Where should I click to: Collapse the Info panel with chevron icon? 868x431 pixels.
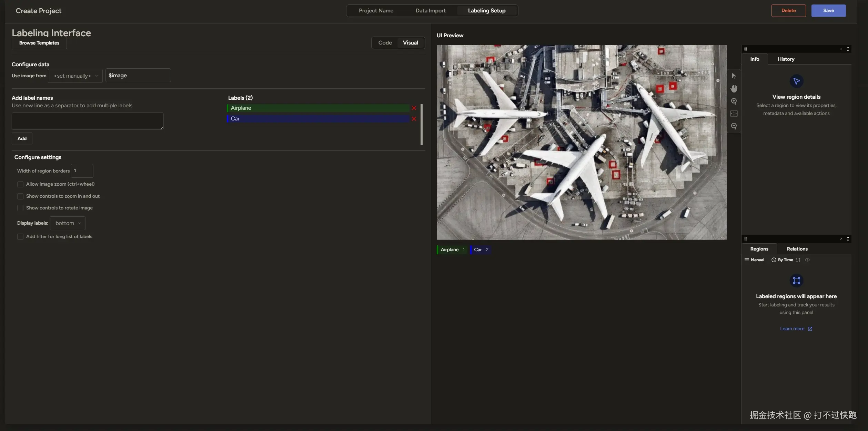pos(841,49)
